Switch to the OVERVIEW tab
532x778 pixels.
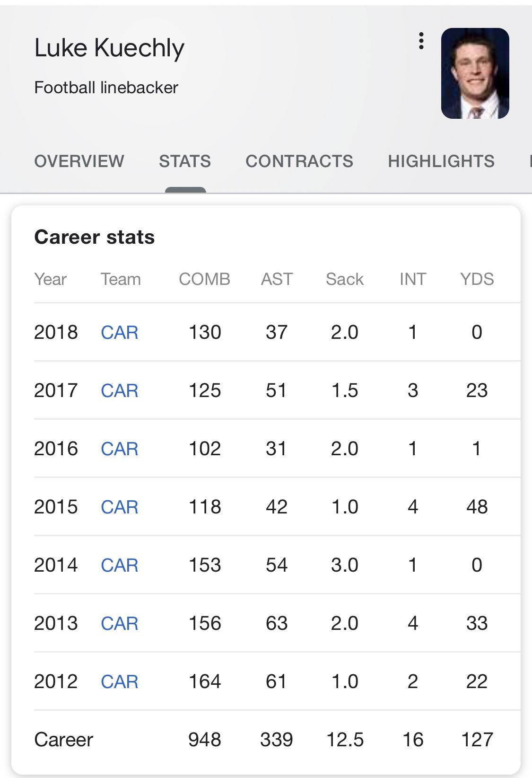point(79,161)
